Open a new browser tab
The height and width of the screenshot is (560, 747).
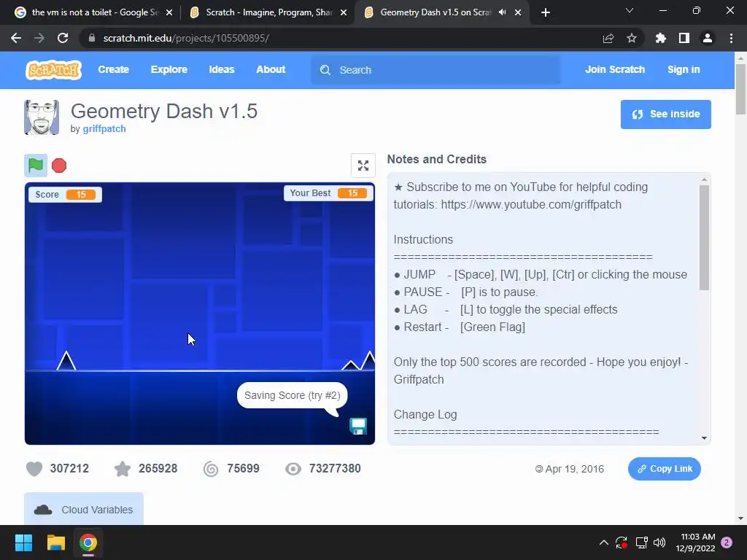coord(546,12)
